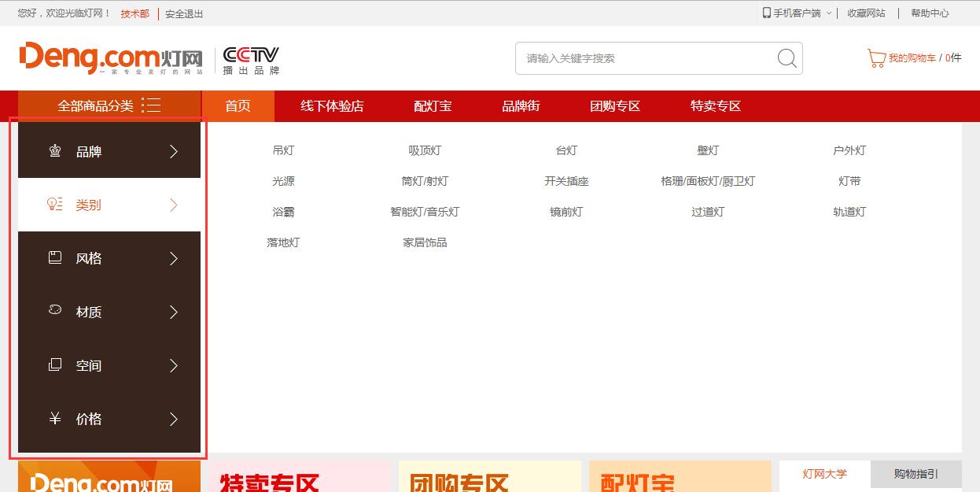980x492 pixels.
Task: Click the crown icon for 品牌
Action: 55,151
